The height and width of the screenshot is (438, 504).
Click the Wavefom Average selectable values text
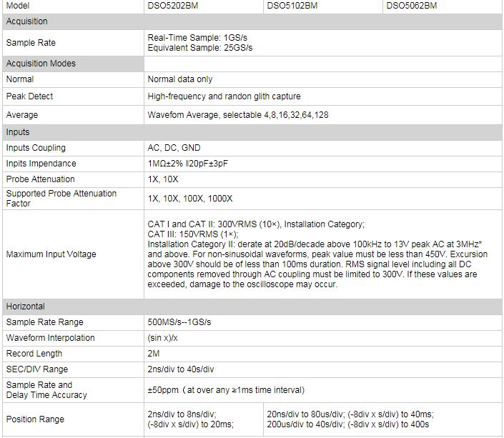point(238,115)
